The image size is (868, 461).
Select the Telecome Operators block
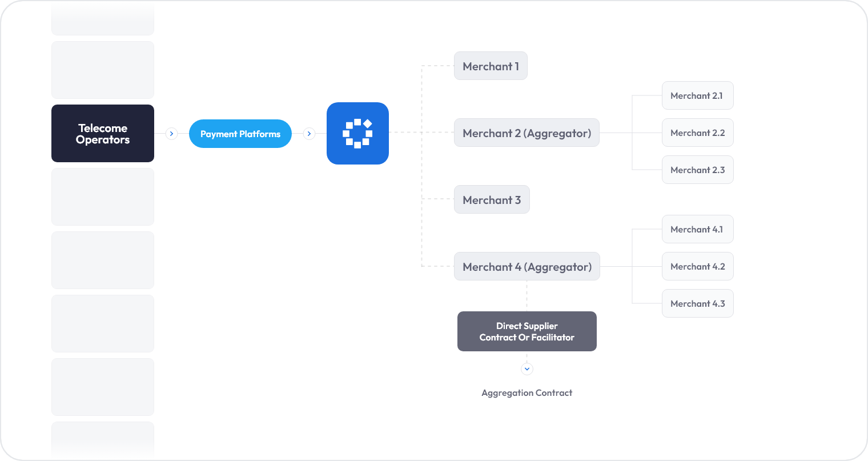tap(103, 134)
